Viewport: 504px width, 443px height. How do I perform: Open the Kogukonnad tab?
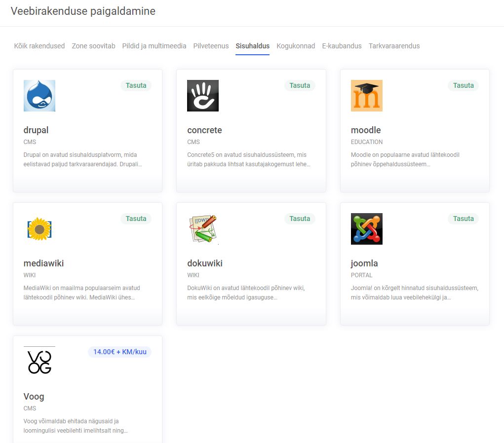[296, 46]
